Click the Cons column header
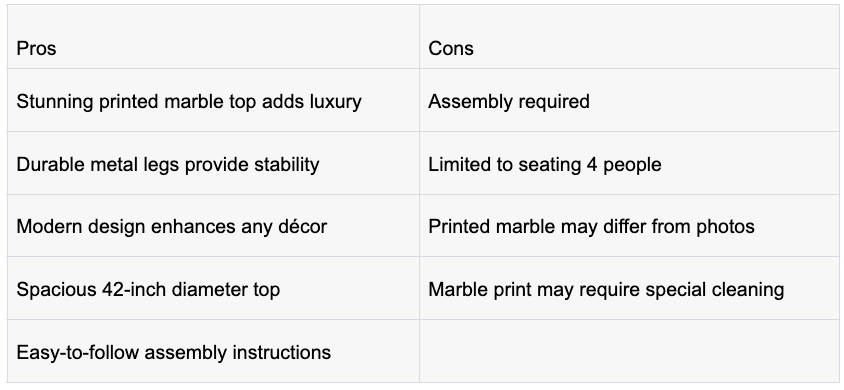This screenshot has height=390, width=844. [629, 37]
